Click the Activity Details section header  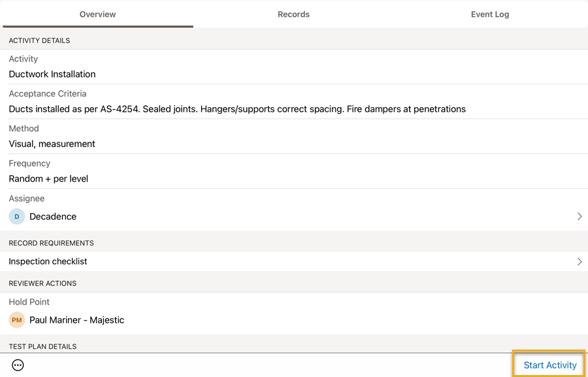pos(39,41)
